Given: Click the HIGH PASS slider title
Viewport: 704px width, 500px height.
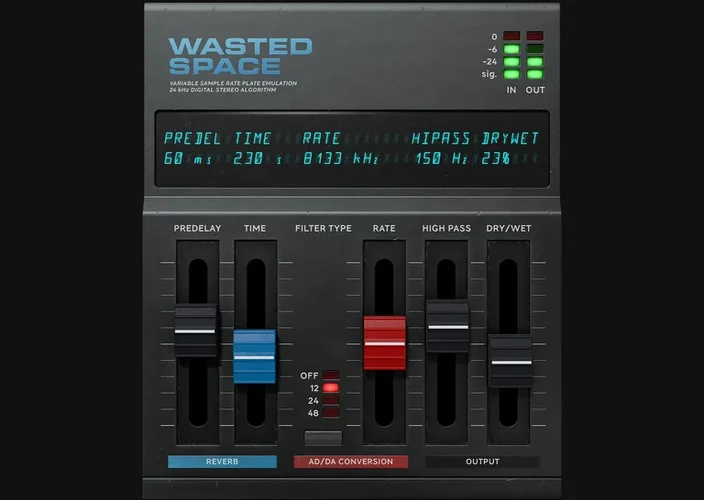Looking at the screenshot, I should 446,228.
